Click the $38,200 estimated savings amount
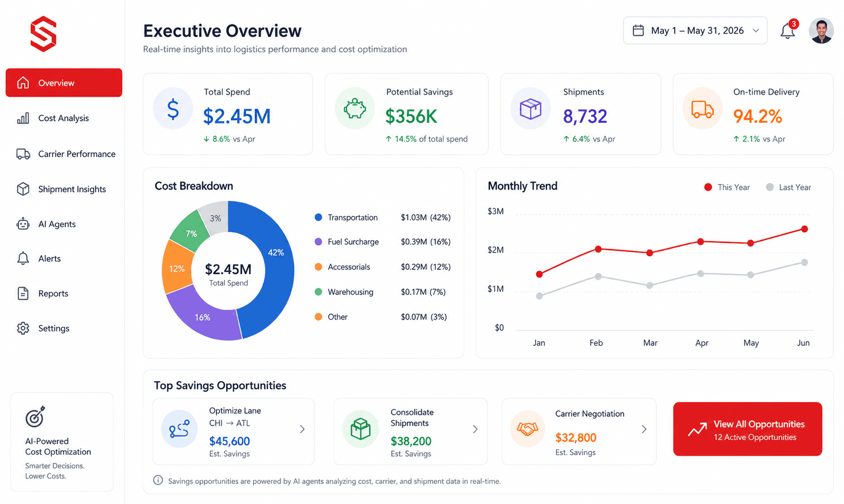Viewport: 844px width, 504px height. pyautogui.click(x=411, y=441)
